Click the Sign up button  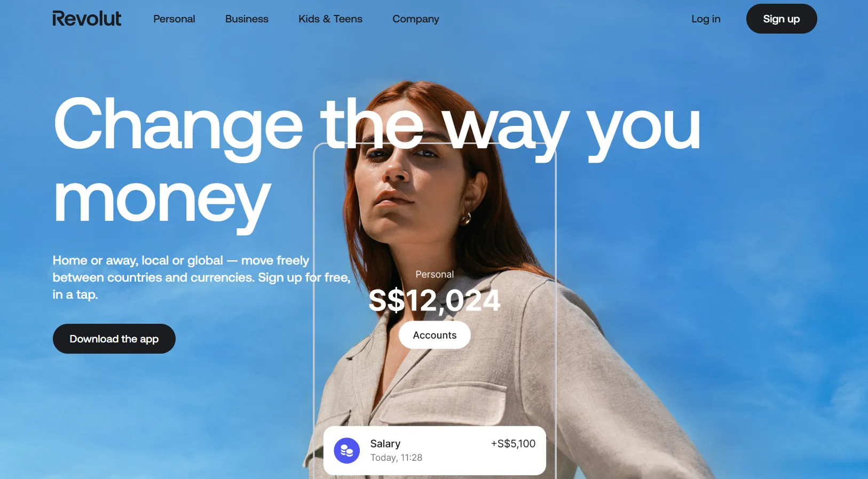pos(782,19)
